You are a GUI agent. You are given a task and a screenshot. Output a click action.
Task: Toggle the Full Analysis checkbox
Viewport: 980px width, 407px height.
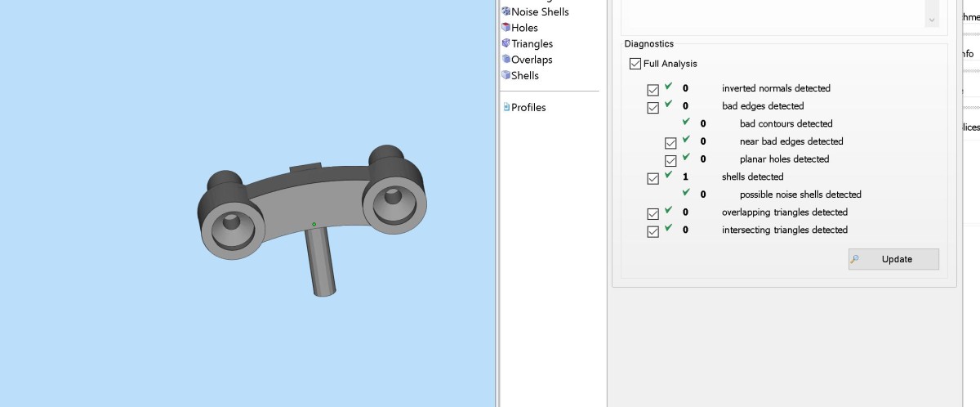(635, 64)
